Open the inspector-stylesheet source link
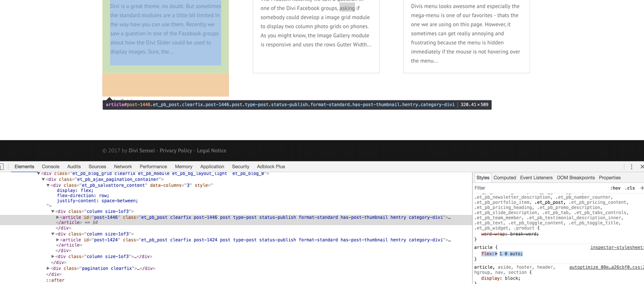The image size is (644, 284). click(x=617, y=247)
